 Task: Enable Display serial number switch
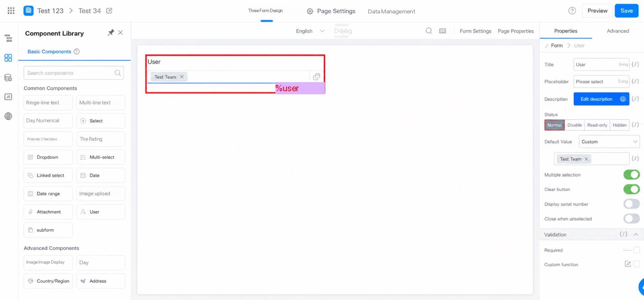click(631, 204)
